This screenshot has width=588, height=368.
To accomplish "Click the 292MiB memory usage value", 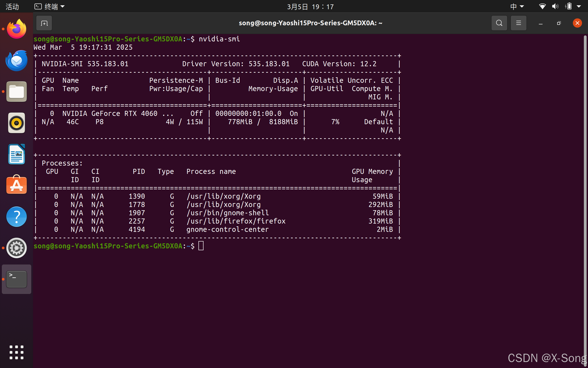I will point(381,204).
